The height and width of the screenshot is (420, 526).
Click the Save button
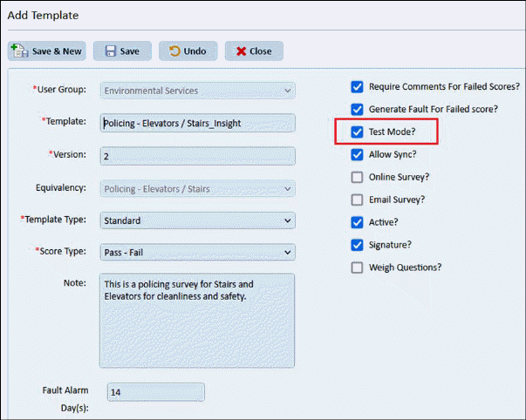[122, 51]
